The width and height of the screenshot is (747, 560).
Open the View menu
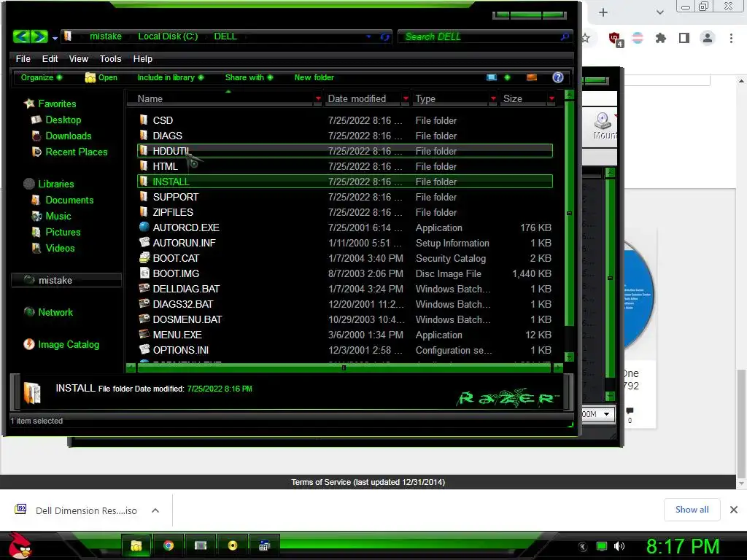79,58
